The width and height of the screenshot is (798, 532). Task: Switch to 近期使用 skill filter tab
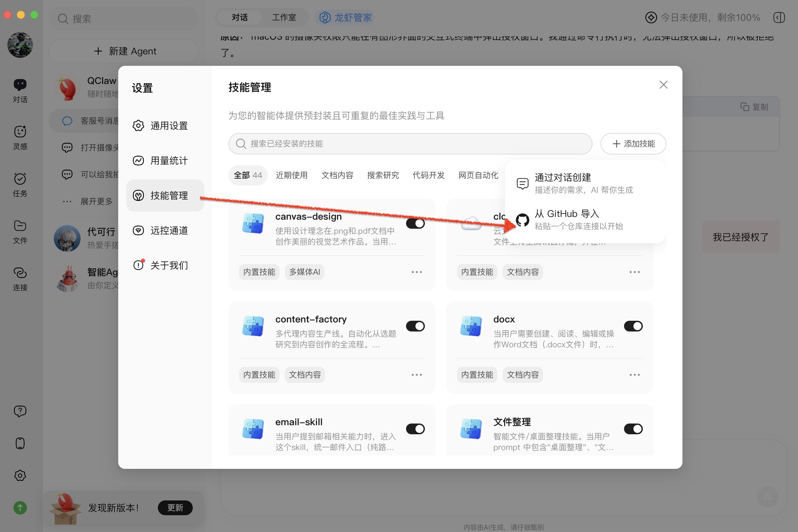(x=292, y=175)
